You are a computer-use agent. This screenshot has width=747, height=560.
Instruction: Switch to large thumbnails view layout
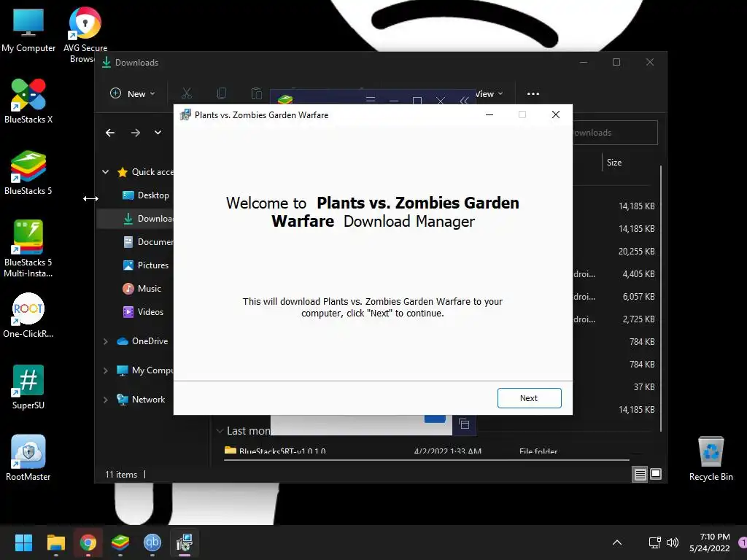656,474
